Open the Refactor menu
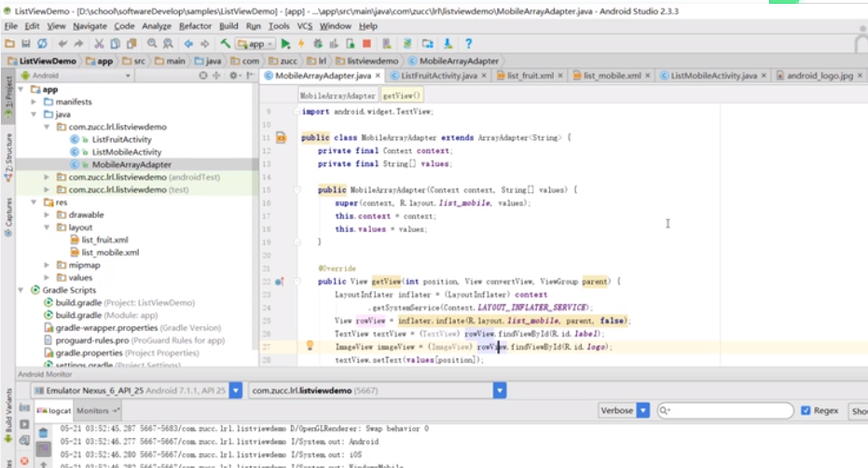This screenshot has width=868, height=468. 195,26
